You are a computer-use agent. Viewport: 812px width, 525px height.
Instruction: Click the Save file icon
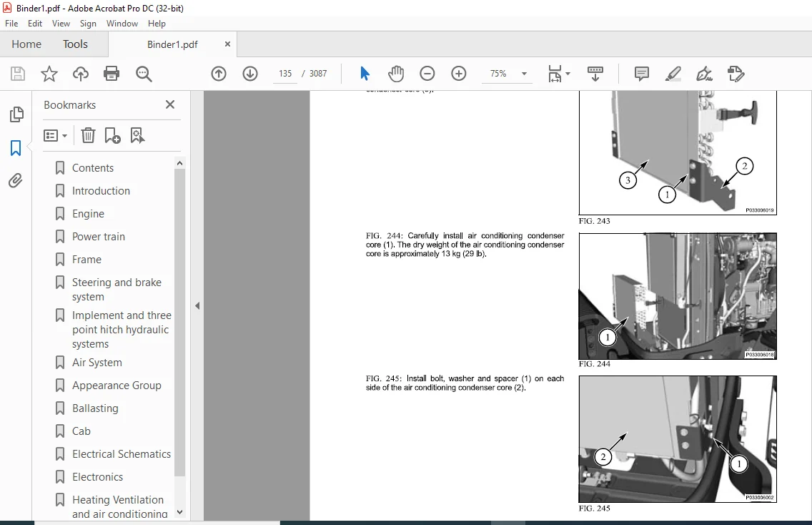[x=18, y=74]
